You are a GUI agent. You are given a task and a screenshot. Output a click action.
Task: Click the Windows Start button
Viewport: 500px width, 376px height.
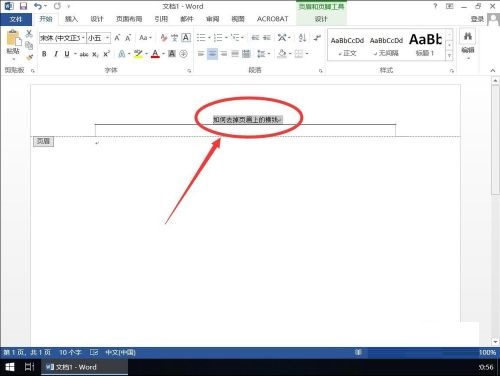point(10,367)
